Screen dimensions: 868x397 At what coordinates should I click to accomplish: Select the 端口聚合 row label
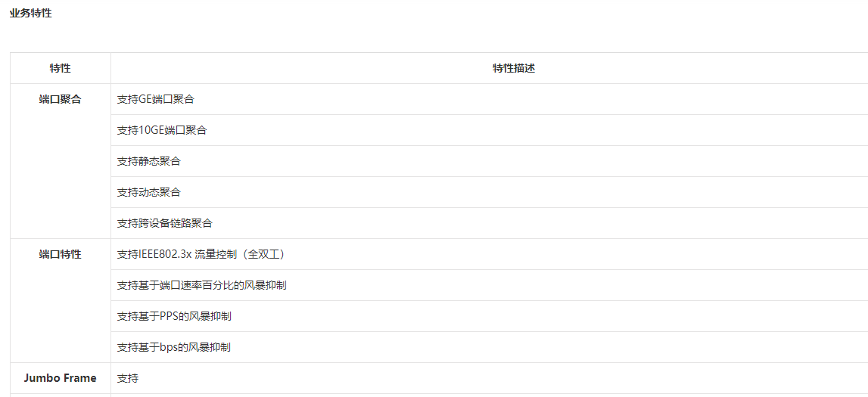[60, 99]
